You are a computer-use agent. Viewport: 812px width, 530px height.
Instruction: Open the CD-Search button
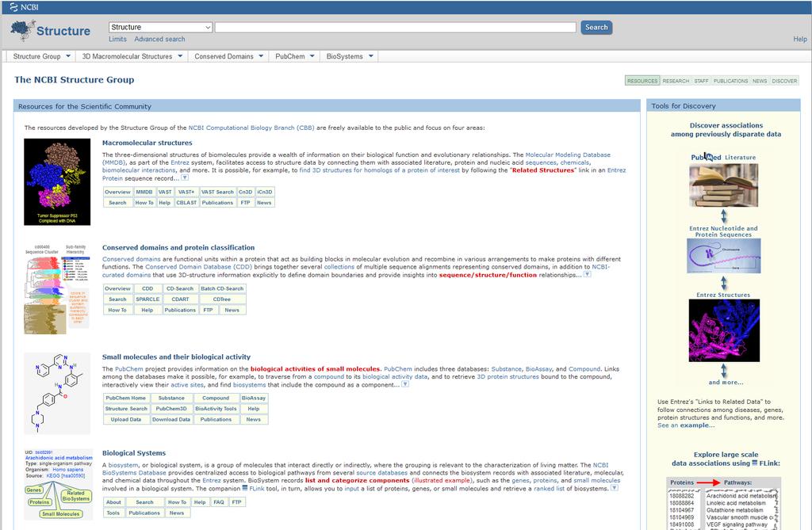pos(180,289)
